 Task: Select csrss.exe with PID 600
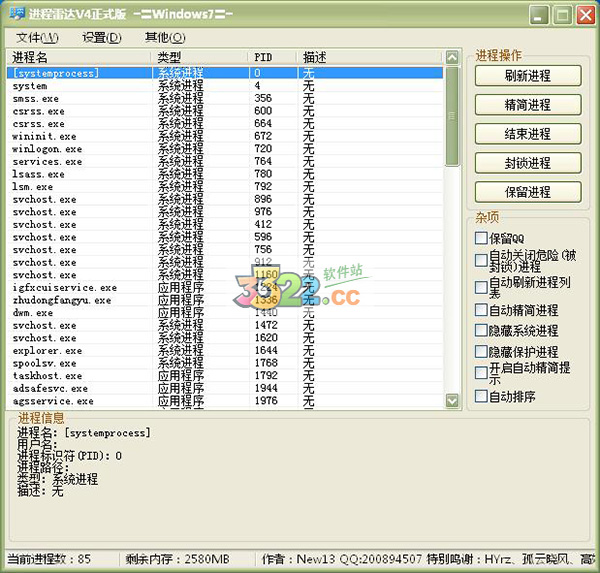[225, 111]
